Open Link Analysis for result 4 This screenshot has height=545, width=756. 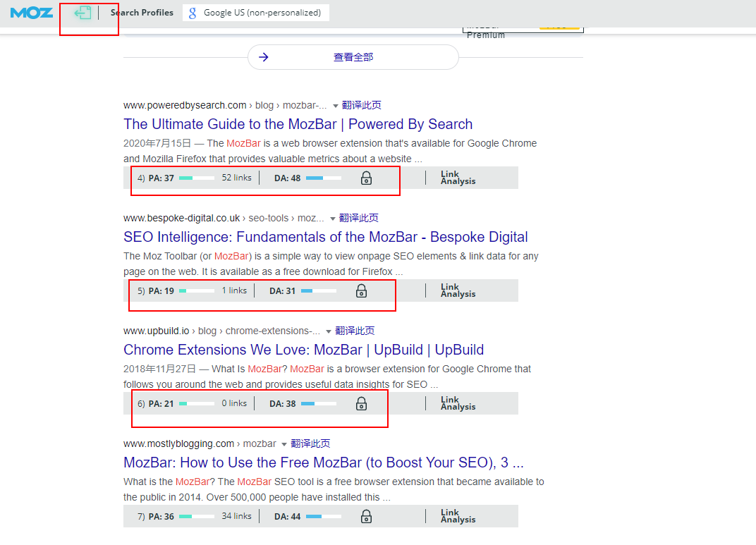(458, 178)
